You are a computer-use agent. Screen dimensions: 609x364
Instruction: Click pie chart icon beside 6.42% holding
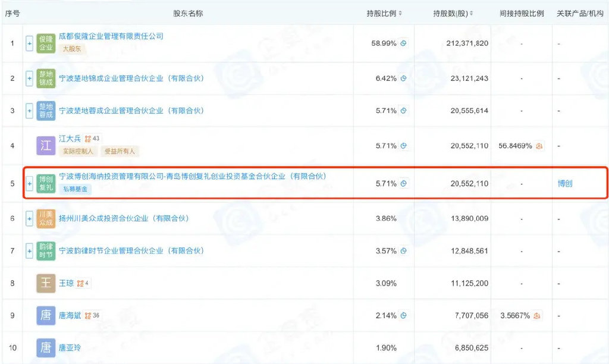[x=404, y=78]
